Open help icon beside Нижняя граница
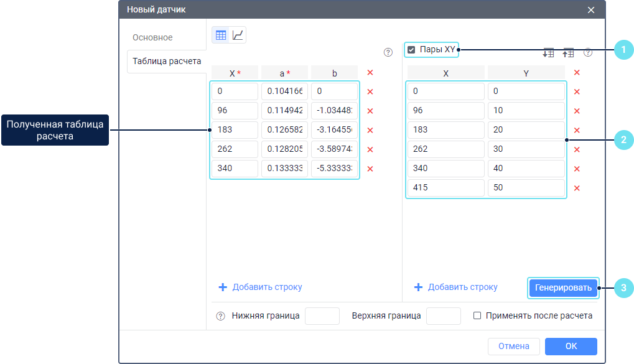The image size is (634, 364). tap(220, 316)
